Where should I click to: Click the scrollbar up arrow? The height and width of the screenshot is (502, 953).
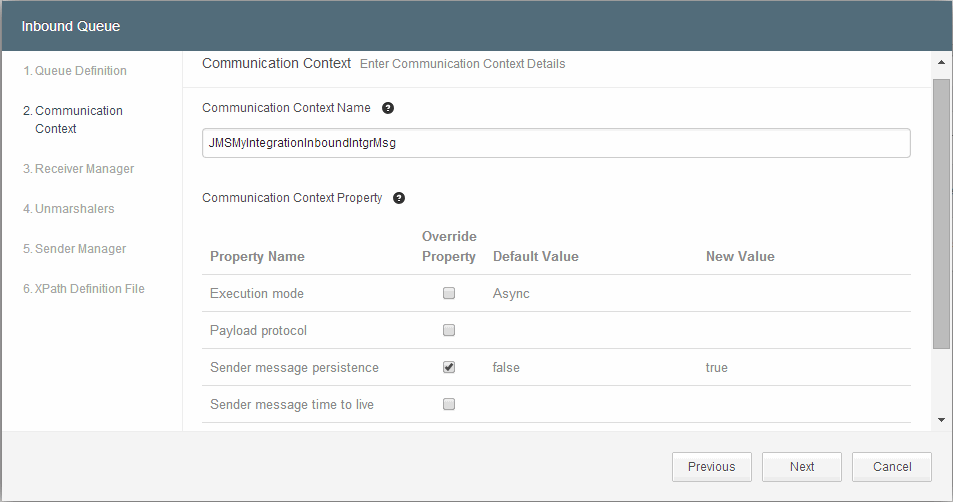(x=941, y=64)
